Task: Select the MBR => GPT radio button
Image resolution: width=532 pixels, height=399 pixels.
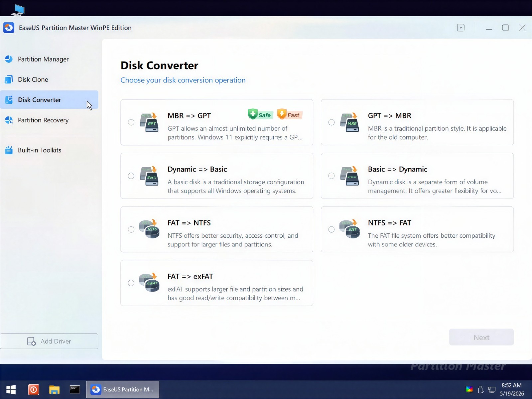Action: click(131, 122)
